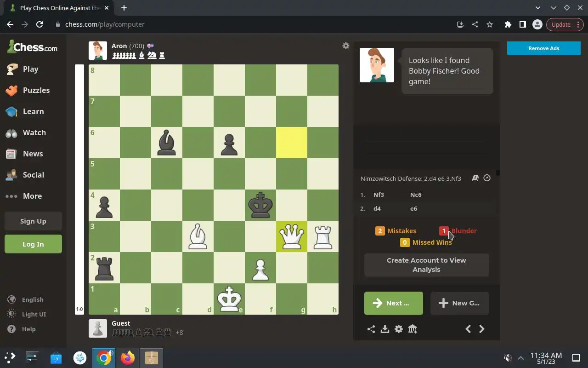Screen dimensions: 588x368
Task: Select move Nf3 in the move list
Action: (x=379, y=195)
